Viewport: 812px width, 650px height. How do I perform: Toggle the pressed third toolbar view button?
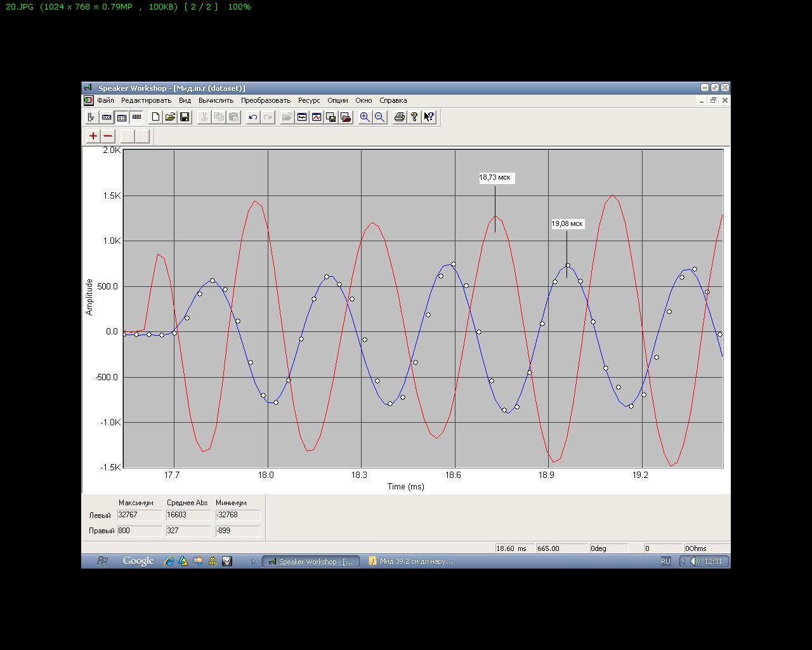[121, 117]
